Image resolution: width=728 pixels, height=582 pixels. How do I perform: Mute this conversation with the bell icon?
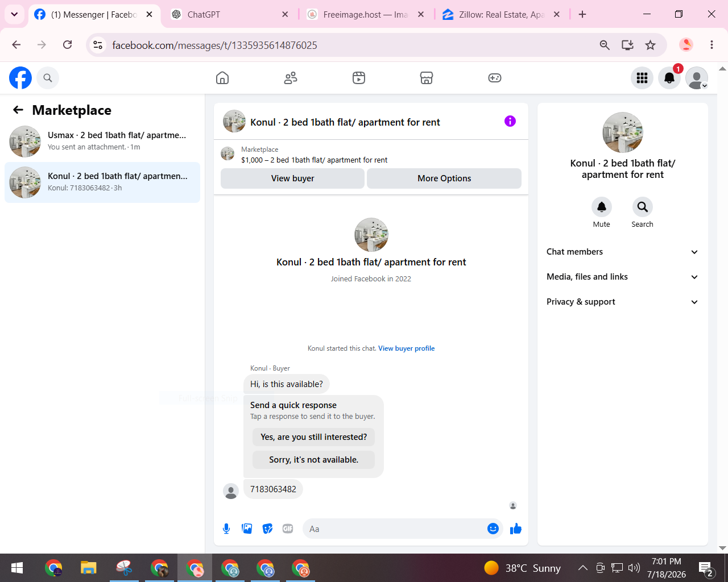[x=602, y=207]
